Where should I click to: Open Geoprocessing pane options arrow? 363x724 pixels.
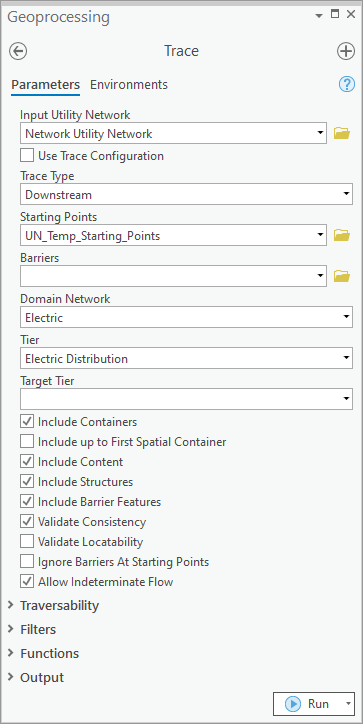[x=319, y=15]
